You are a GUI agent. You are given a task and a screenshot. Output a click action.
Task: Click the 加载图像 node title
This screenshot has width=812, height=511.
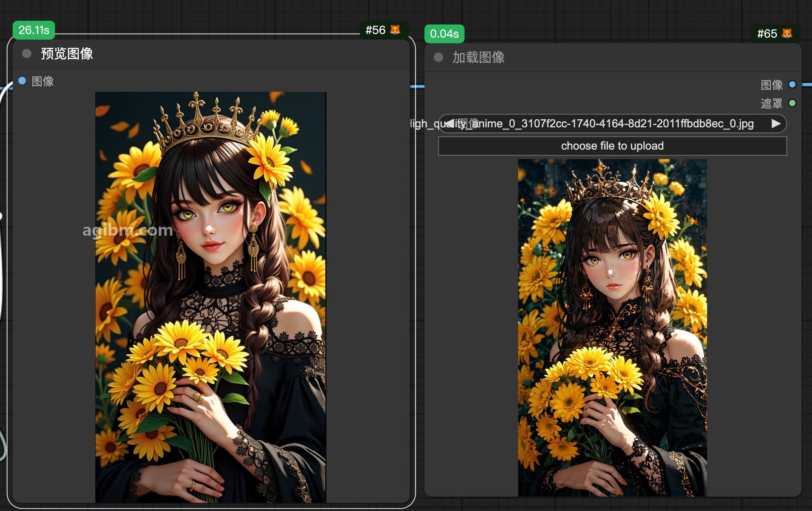[479, 57]
